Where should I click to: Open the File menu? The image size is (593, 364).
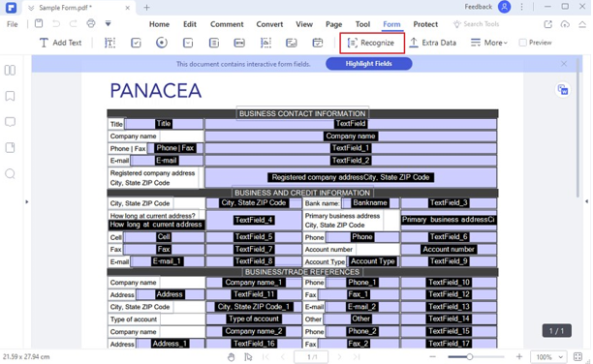(x=12, y=24)
